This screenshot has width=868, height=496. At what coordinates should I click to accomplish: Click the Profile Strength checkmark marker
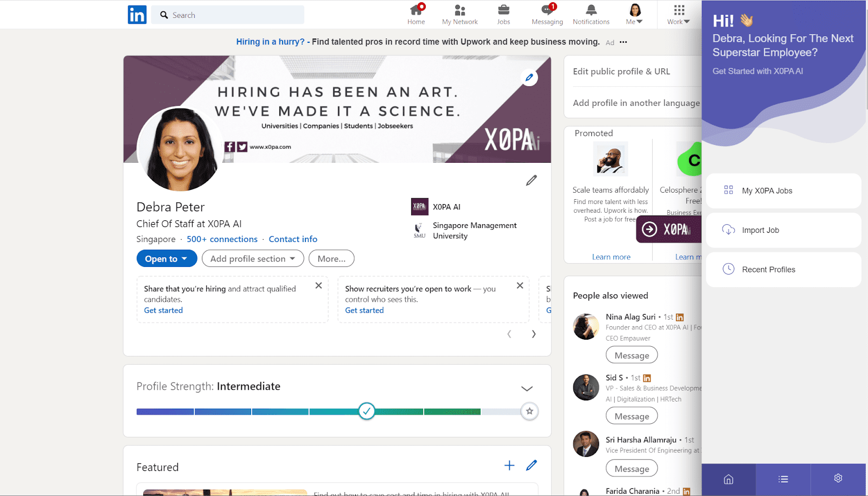tap(367, 411)
